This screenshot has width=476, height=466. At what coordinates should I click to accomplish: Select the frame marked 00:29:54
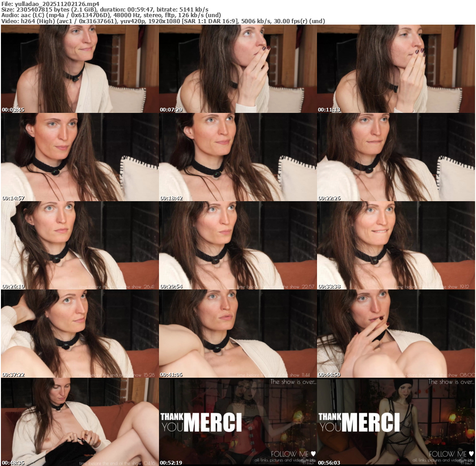click(x=238, y=245)
